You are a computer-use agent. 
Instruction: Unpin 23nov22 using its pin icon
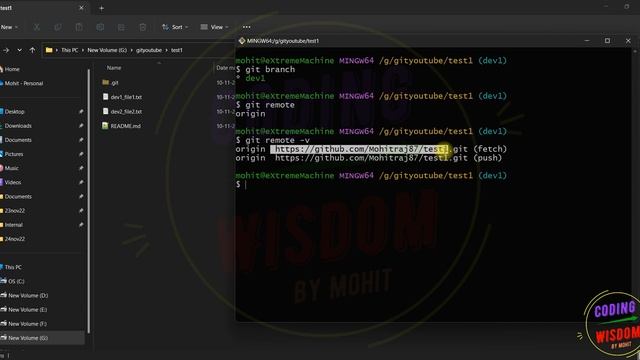81,211
